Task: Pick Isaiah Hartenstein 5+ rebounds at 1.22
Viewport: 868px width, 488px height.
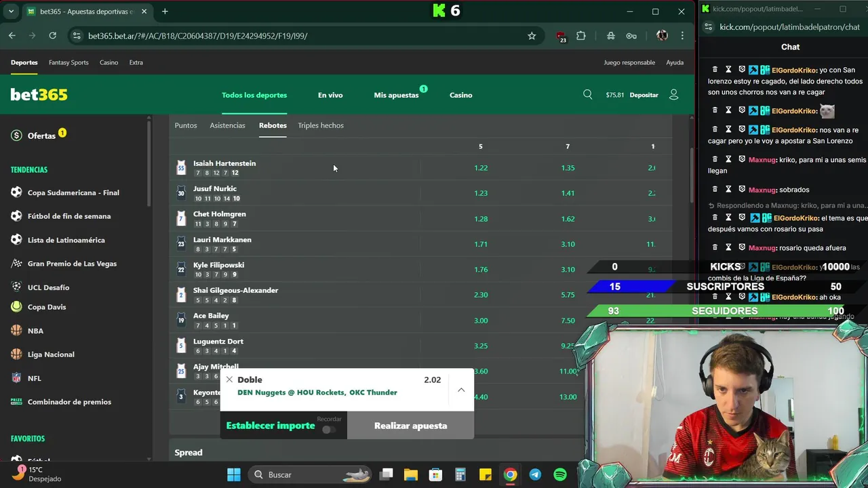Action: point(481,168)
